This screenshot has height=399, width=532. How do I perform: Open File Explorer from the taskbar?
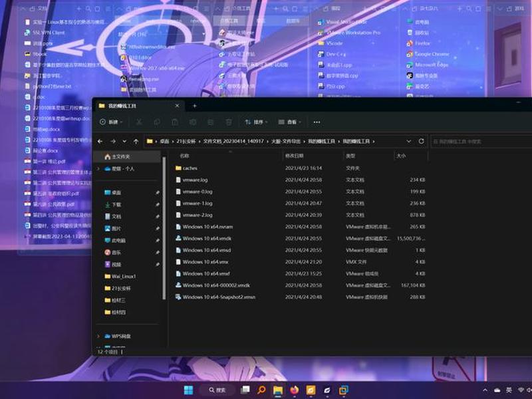coord(278,390)
